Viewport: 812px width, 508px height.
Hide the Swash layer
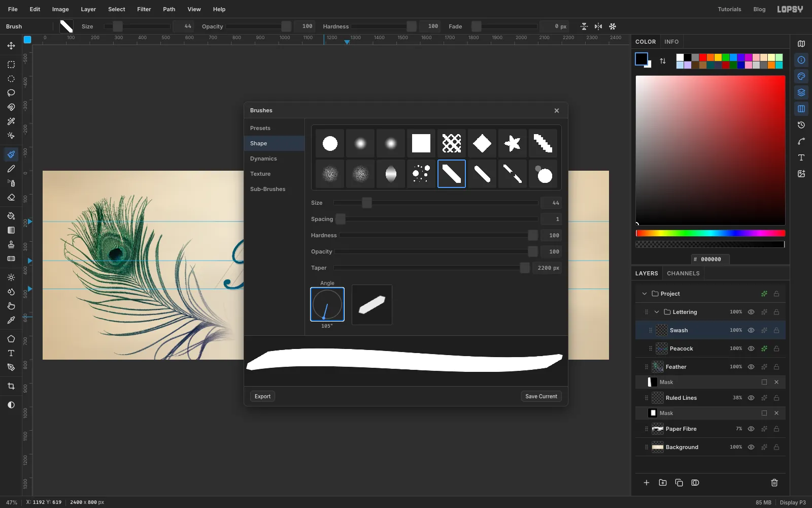click(x=751, y=330)
